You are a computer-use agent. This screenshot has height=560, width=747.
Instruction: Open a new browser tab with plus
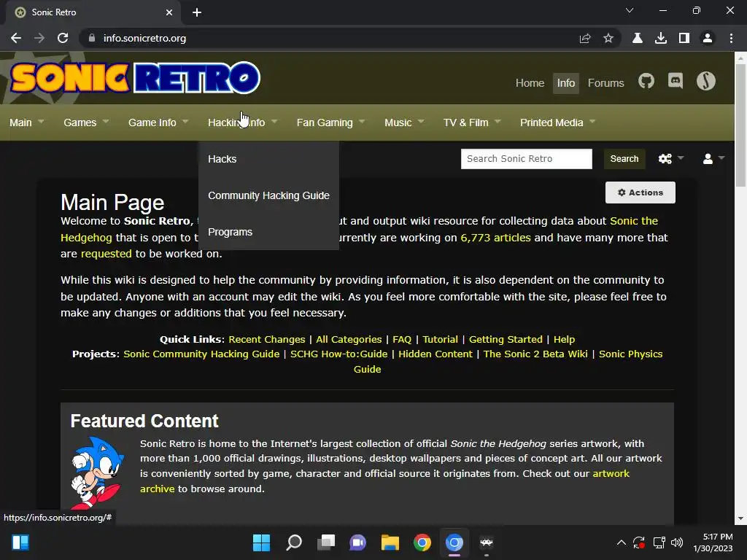(197, 12)
